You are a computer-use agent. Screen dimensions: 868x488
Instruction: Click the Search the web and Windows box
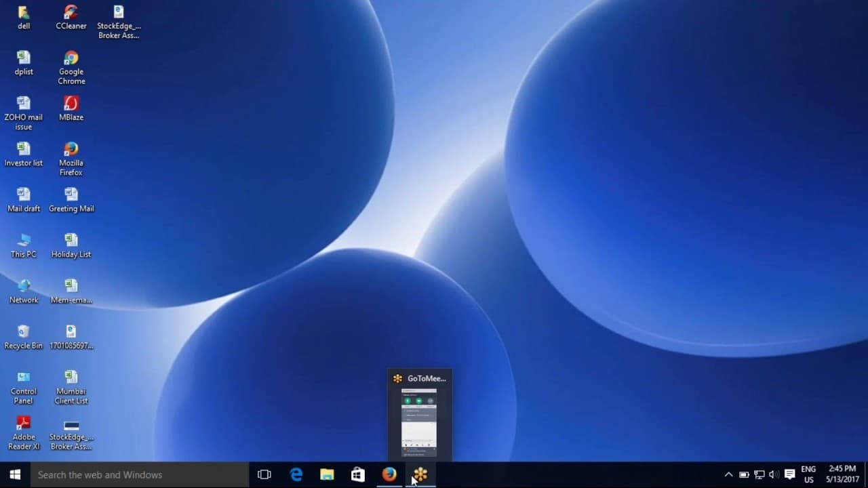click(140, 474)
